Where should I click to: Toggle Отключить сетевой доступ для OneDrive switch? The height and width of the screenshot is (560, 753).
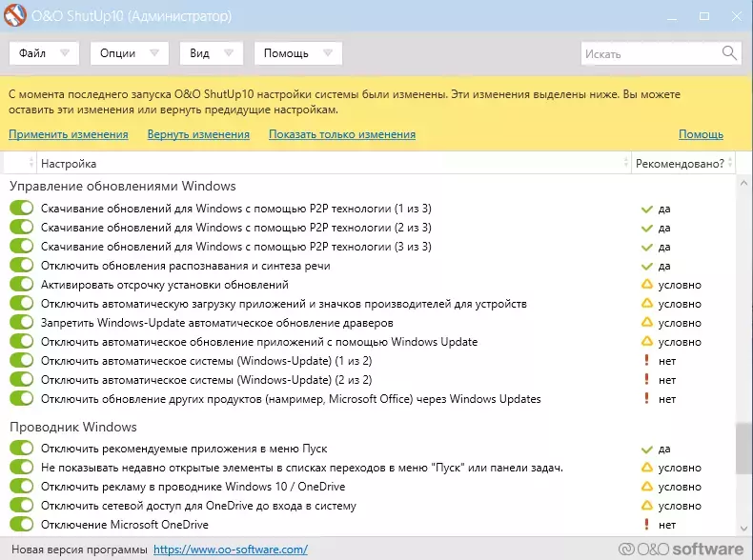22,506
